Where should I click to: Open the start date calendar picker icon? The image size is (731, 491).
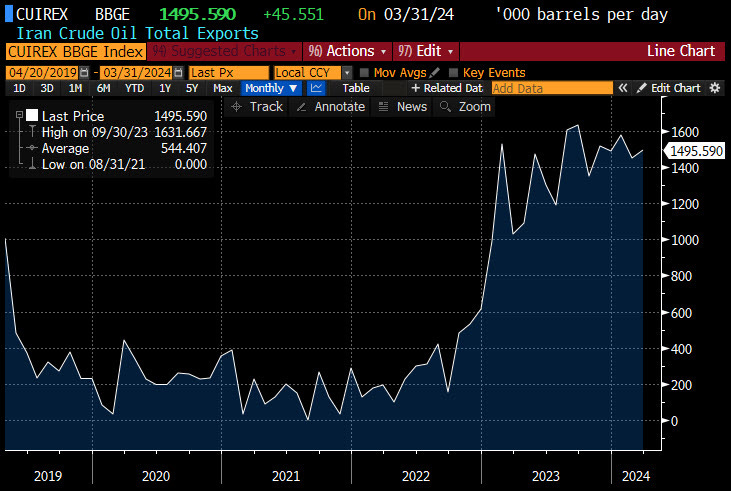[x=84, y=73]
